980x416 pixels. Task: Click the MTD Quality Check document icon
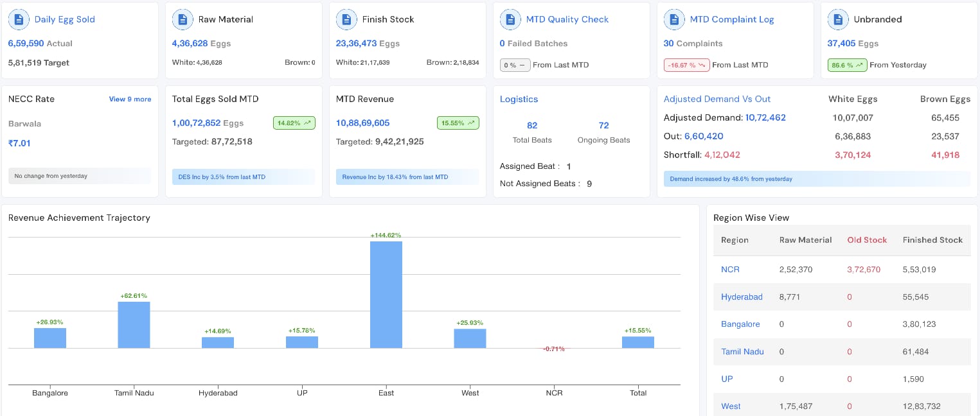coord(511,19)
